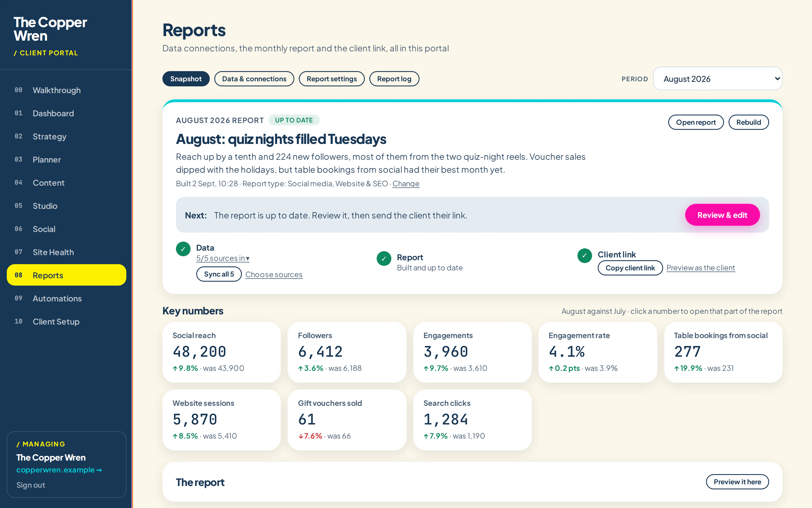Open Automations in the sidebar
Screen dimensions: 812x508
pos(67,298)
